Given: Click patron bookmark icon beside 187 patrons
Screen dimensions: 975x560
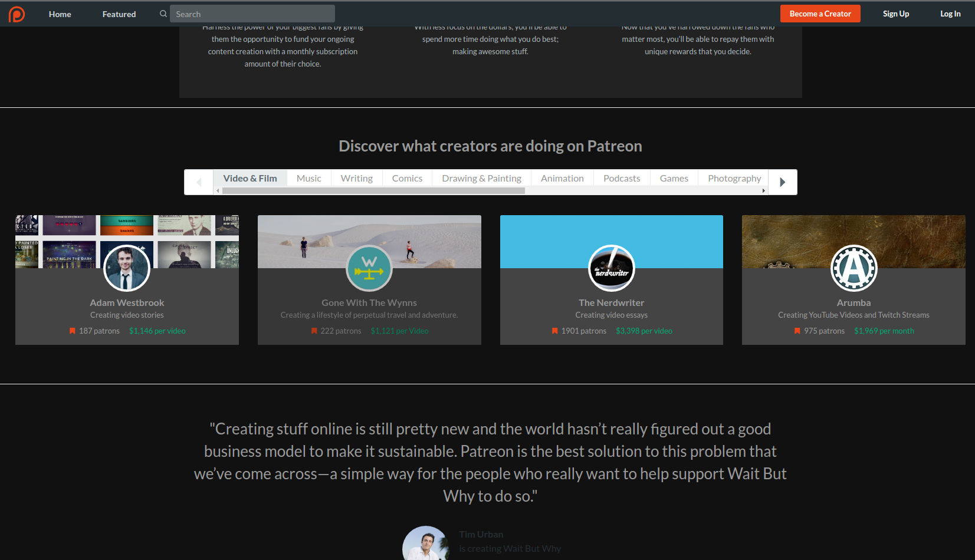Looking at the screenshot, I should click(x=73, y=331).
